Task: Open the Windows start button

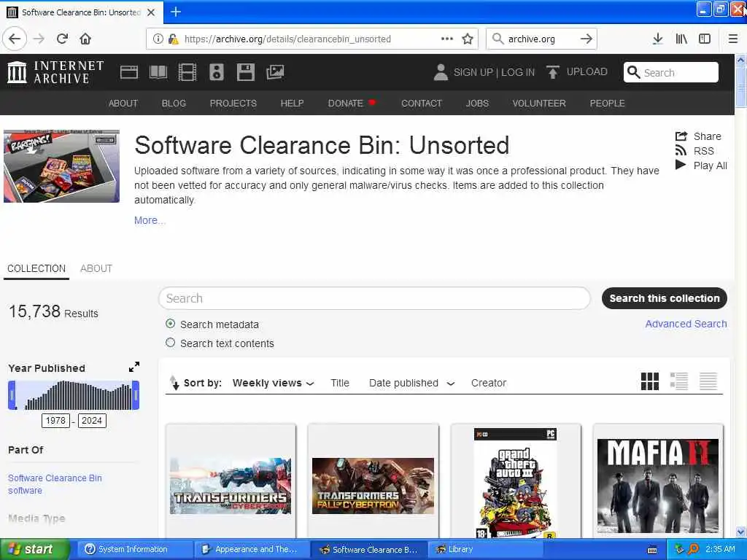Action: 34,550
